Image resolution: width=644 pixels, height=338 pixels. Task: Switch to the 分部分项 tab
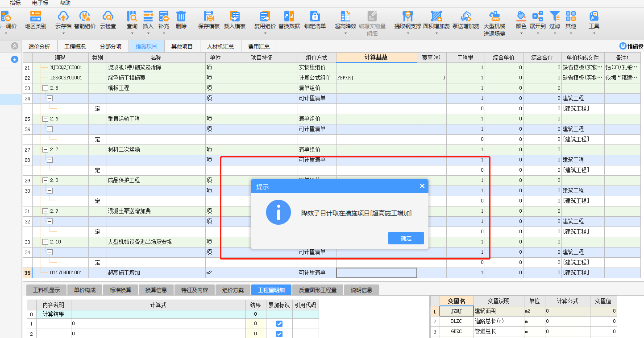pos(111,46)
